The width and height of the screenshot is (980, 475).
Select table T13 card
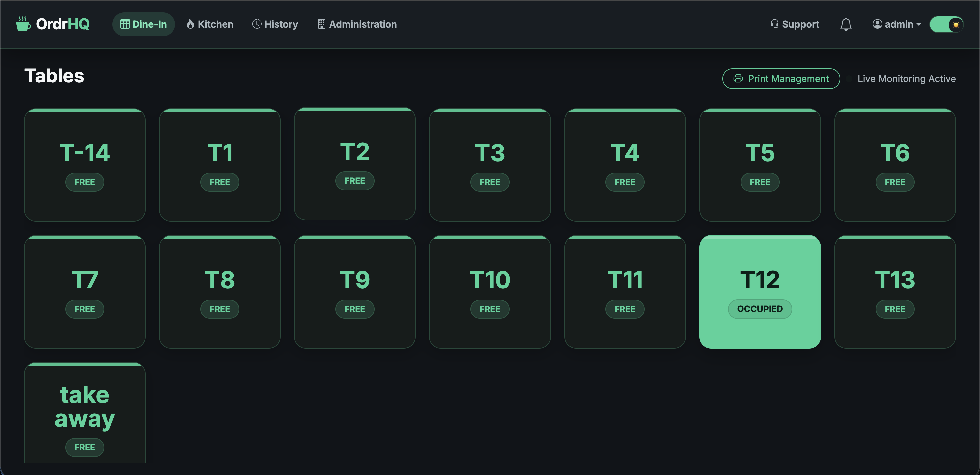[x=895, y=292]
